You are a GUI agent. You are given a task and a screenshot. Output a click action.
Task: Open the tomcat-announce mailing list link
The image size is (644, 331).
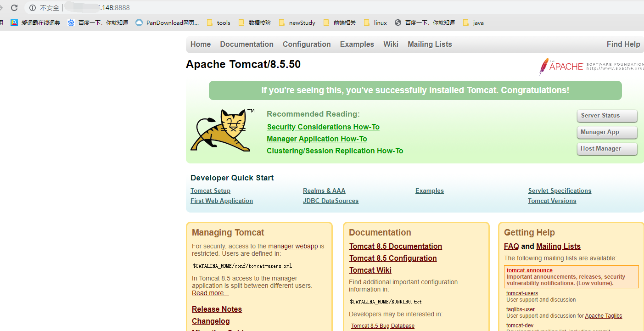530,270
